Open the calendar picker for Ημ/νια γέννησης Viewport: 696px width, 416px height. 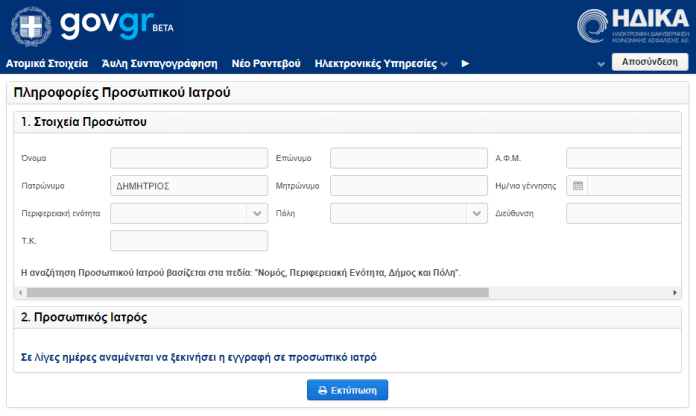[x=577, y=185]
